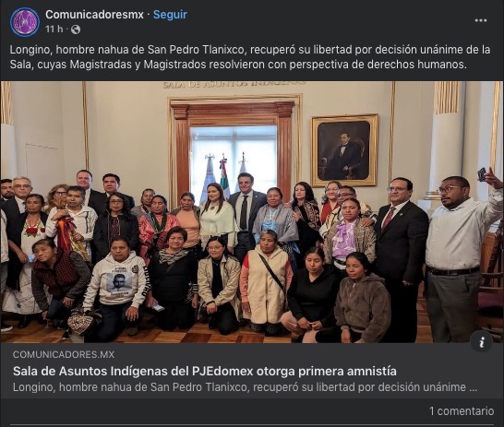Image resolution: width=504 pixels, height=427 pixels.
Task: Click post caption about Longino's release
Action: (250, 57)
